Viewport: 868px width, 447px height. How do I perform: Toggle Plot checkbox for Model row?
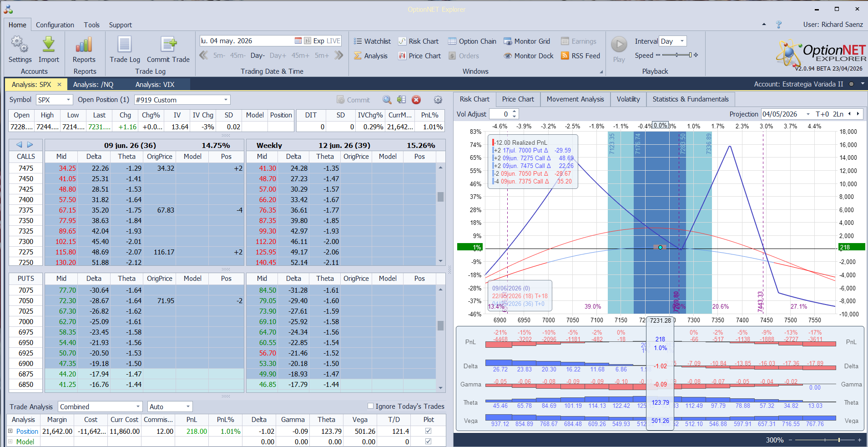[428, 441]
